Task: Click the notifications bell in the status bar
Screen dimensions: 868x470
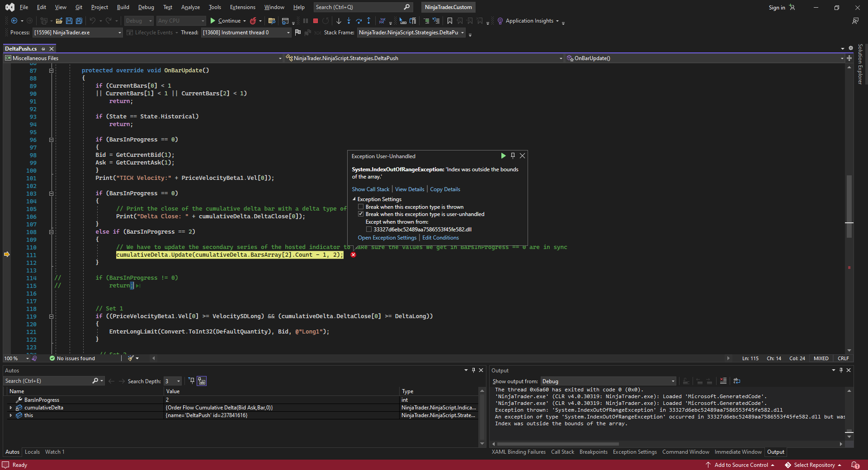Action: 855,465
